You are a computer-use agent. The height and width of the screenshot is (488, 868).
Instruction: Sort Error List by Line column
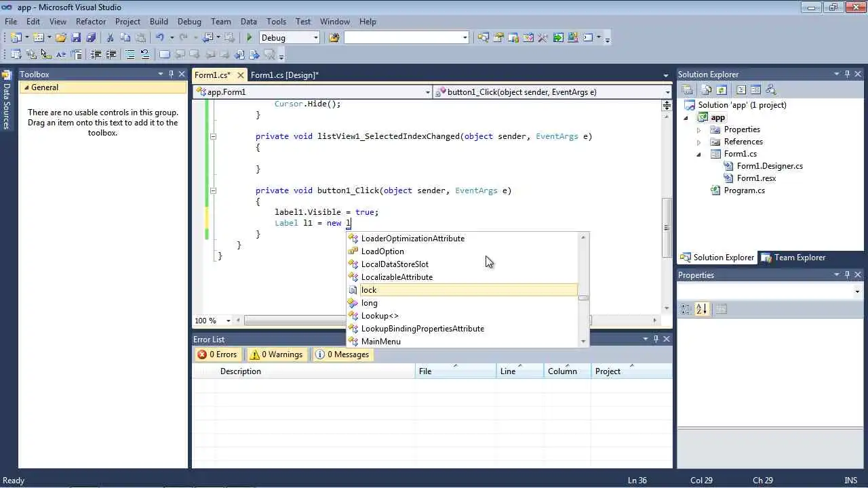pyautogui.click(x=520, y=371)
